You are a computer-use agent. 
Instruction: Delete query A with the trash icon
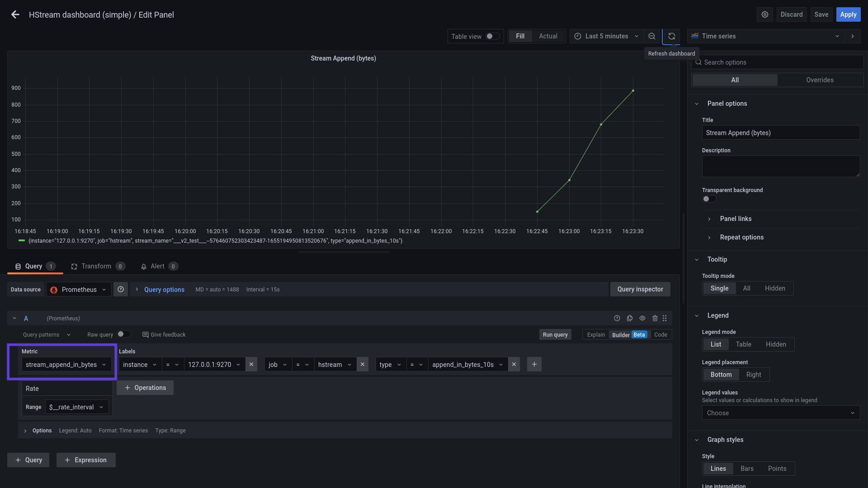(655, 318)
